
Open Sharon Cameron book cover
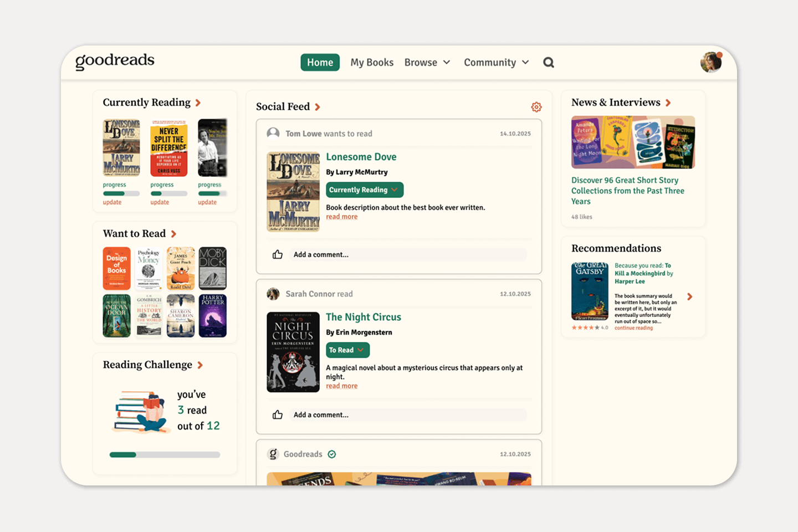coord(181,316)
